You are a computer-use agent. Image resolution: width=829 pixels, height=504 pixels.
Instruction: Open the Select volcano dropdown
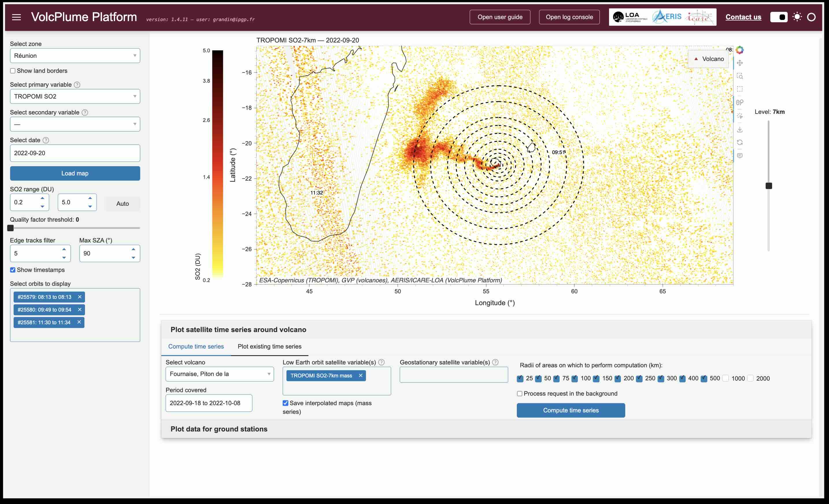click(x=219, y=374)
